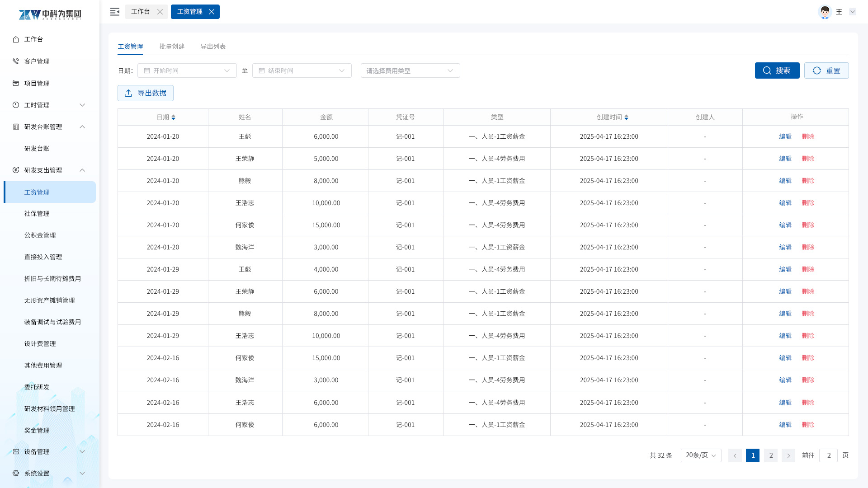Image resolution: width=868 pixels, height=488 pixels.
Task: Open the 请选择费用类型 dropdown
Action: tap(410, 70)
